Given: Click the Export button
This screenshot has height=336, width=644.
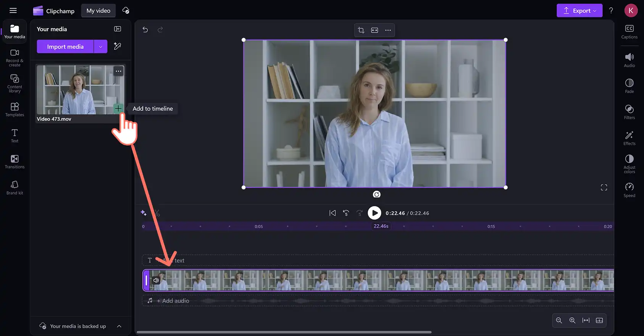Looking at the screenshot, I should click(579, 11).
